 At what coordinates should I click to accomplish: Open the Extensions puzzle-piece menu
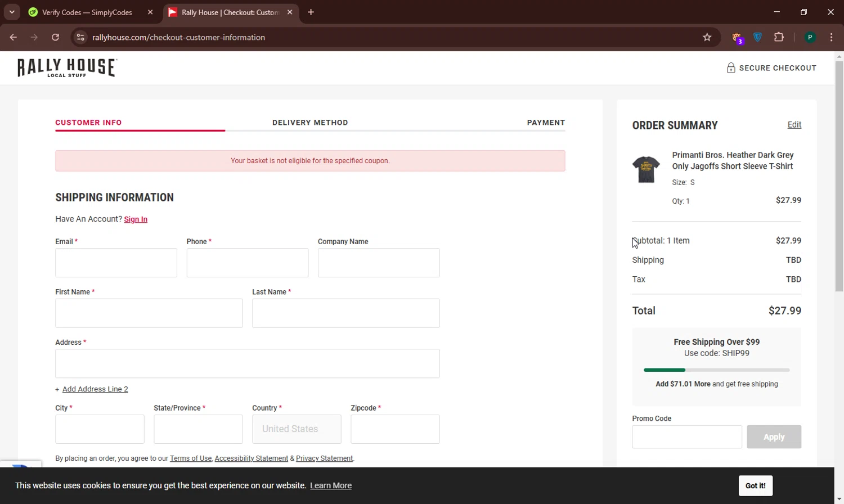click(x=779, y=37)
